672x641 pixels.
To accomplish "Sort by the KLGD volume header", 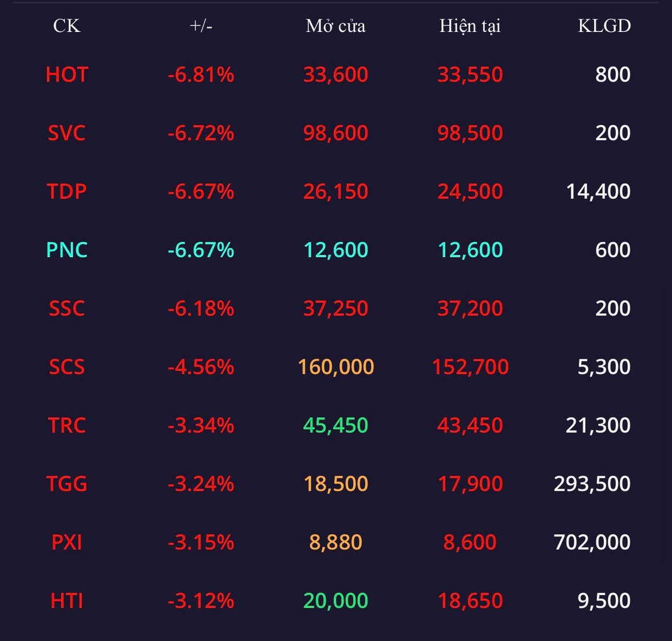I will (605, 26).
